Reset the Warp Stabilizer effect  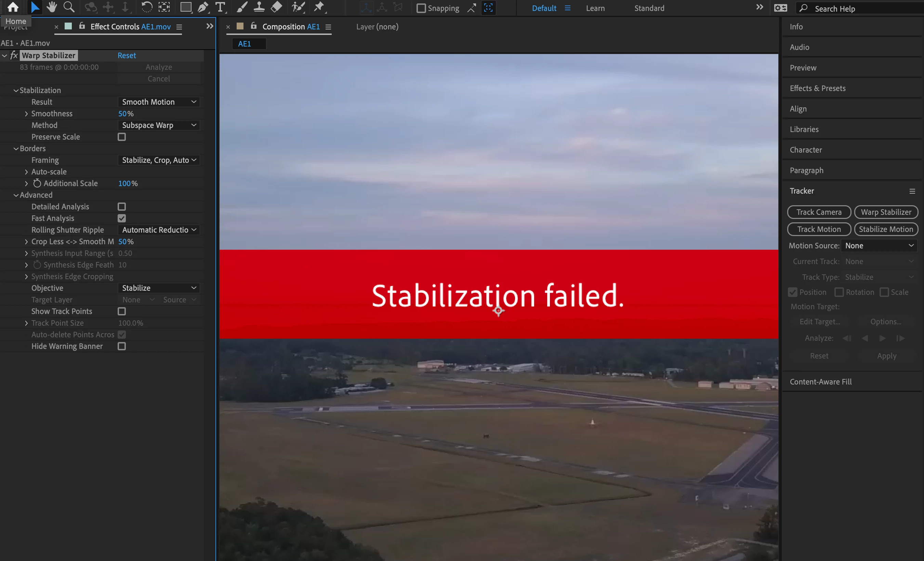[127, 55]
